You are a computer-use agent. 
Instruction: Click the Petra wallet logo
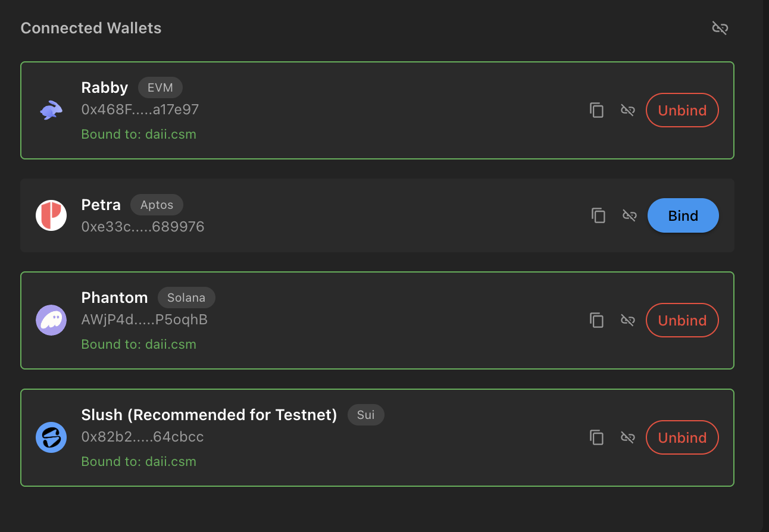51,215
